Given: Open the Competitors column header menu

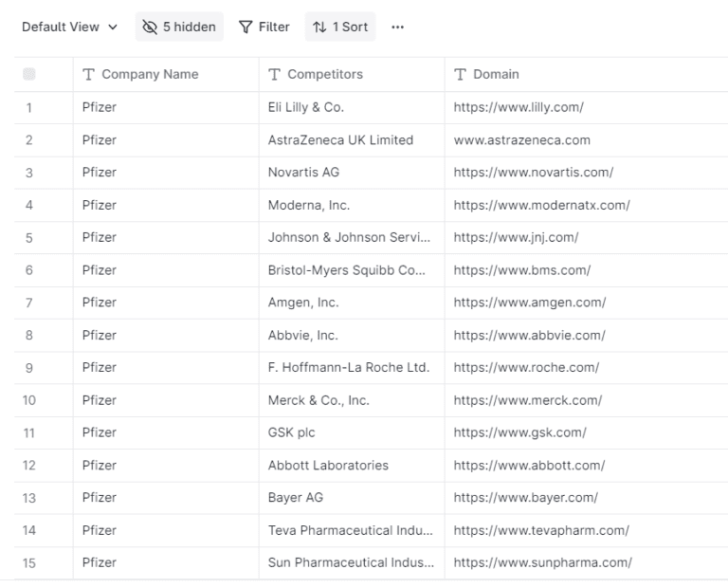Looking at the screenshot, I should coord(324,74).
